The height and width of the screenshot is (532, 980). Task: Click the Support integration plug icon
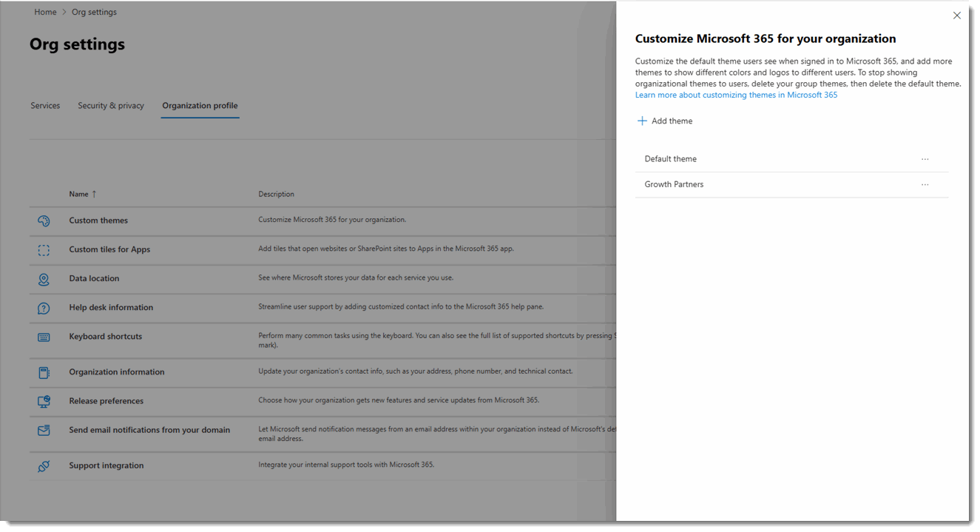click(44, 466)
